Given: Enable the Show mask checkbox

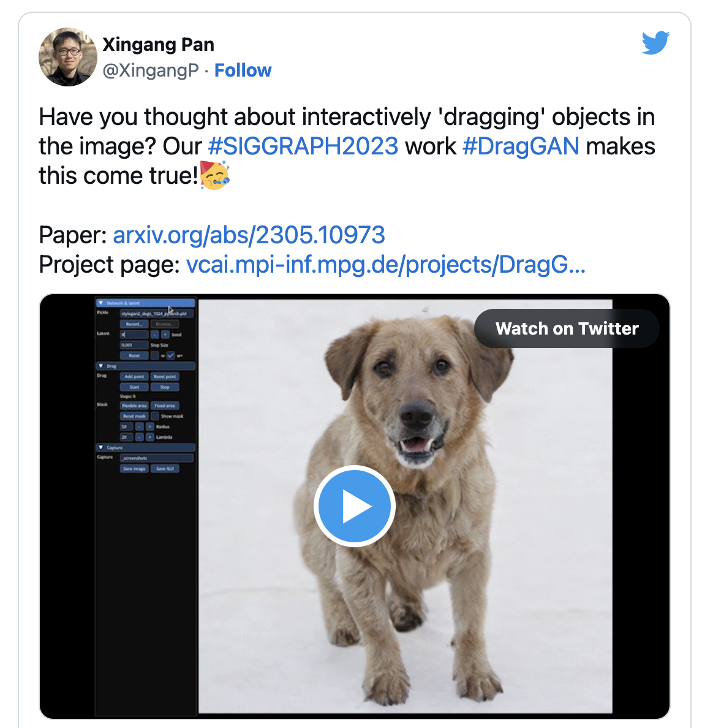Looking at the screenshot, I should [x=155, y=416].
